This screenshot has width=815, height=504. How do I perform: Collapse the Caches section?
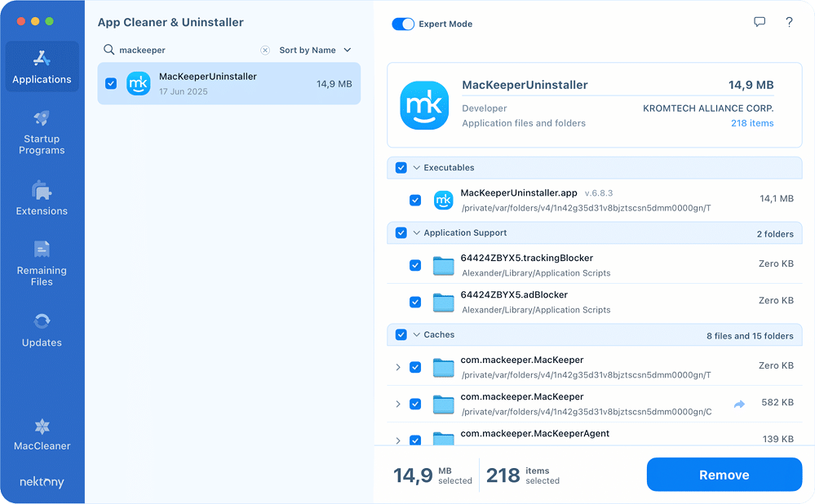click(416, 334)
